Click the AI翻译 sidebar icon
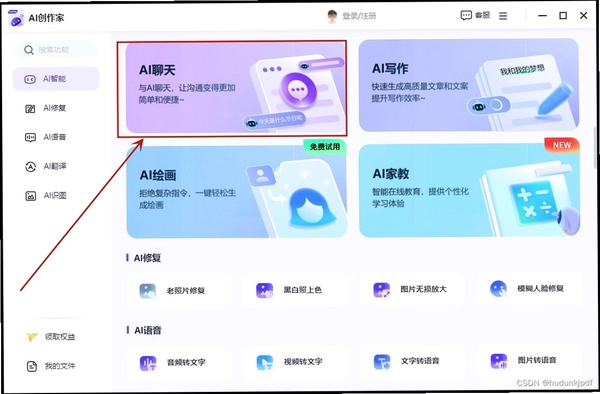The image size is (600, 394). [x=30, y=167]
